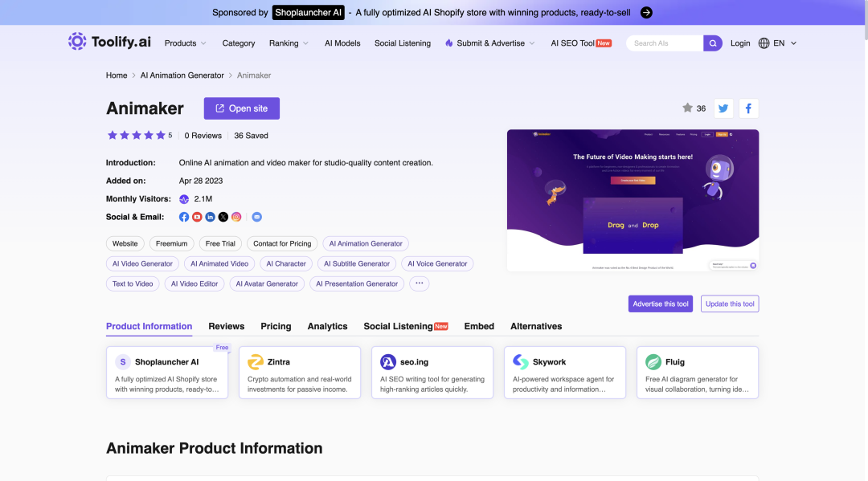Click the Shoplauncher AI card icon
Image resolution: width=868 pixels, height=481 pixels.
tap(123, 362)
